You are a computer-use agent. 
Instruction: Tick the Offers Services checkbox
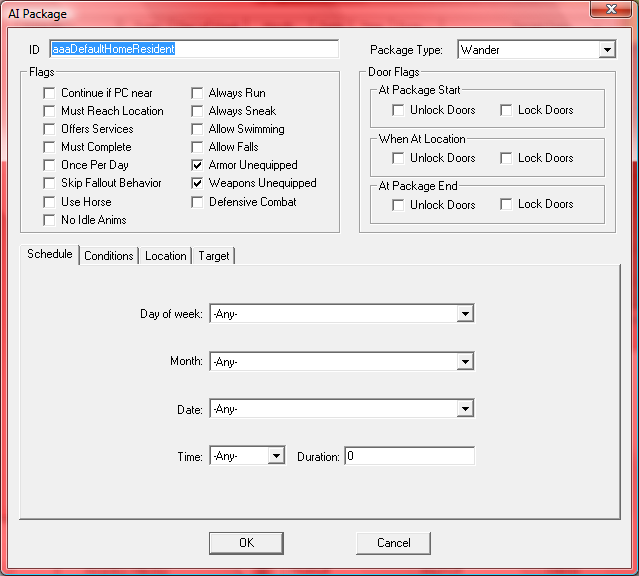pyautogui.click(x=50, y=129)
